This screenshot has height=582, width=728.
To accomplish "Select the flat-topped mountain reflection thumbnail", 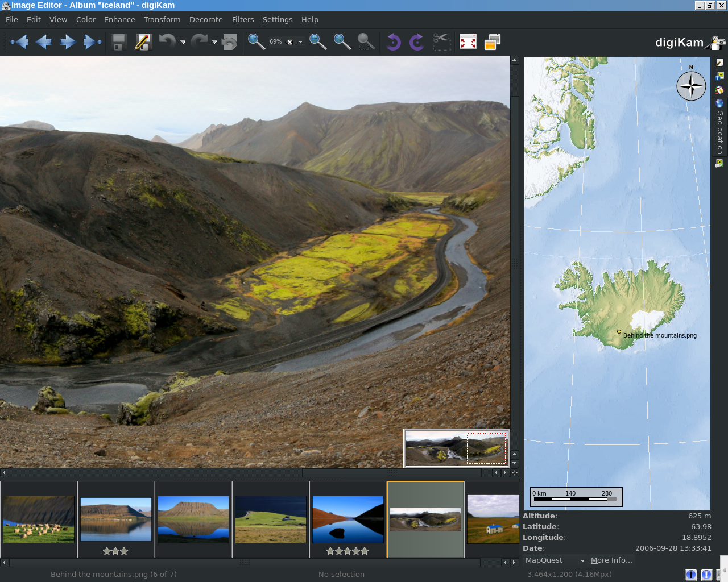I will point(193,519).
